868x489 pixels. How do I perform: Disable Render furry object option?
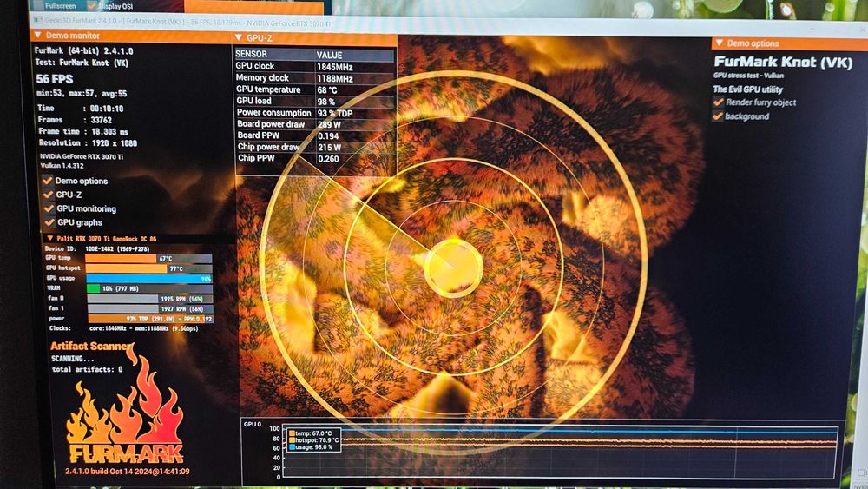point(719,102)
